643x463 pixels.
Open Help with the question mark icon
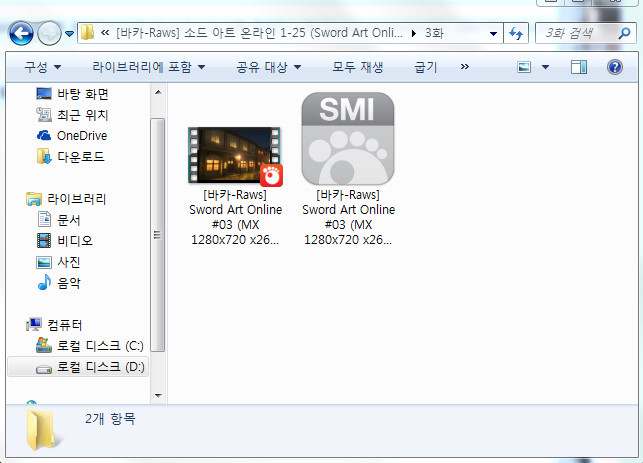[615, 67]
